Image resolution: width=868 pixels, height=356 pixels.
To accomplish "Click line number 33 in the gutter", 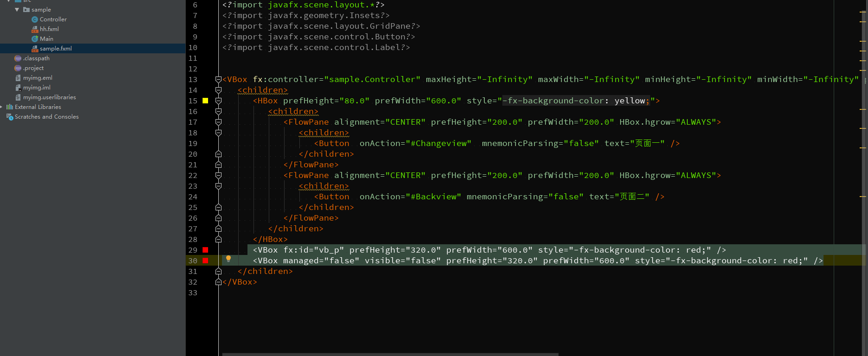I will (x=193, y=292).
